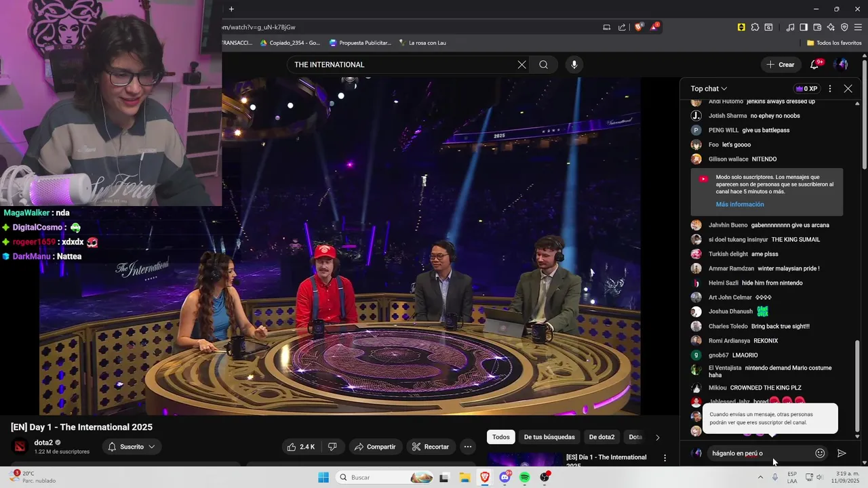
Task: Click chat author Charles Toledo
Action: (728, 326)
